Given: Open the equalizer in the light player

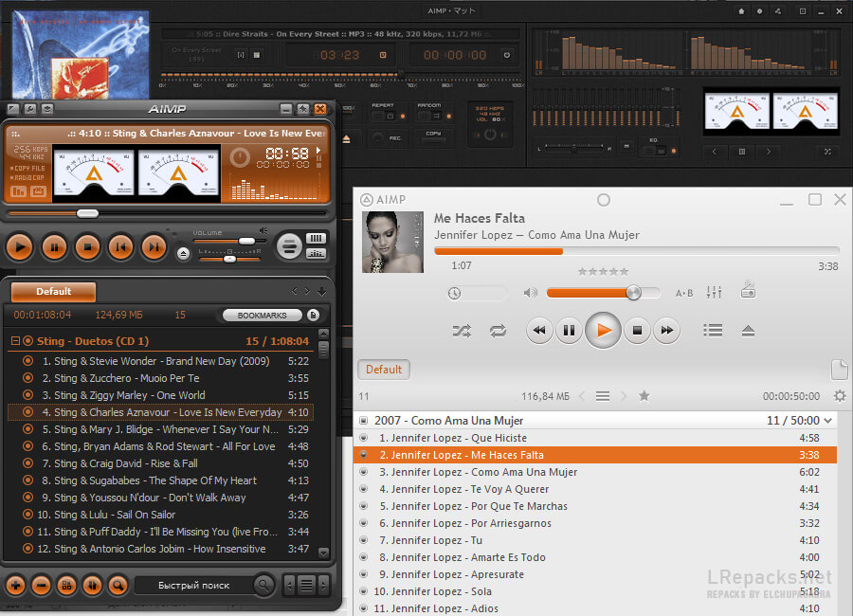Looking at the screenshot, I should 715,293.
